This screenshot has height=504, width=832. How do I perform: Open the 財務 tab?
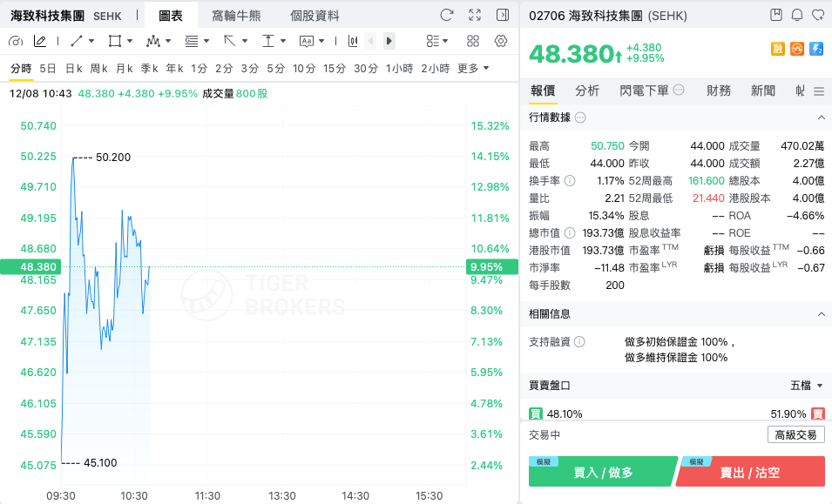pos(719,91)
